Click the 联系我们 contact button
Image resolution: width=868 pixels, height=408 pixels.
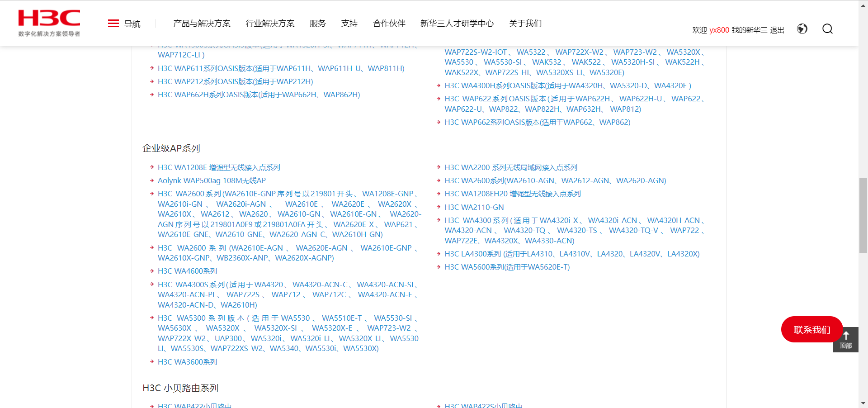point(812,329)
